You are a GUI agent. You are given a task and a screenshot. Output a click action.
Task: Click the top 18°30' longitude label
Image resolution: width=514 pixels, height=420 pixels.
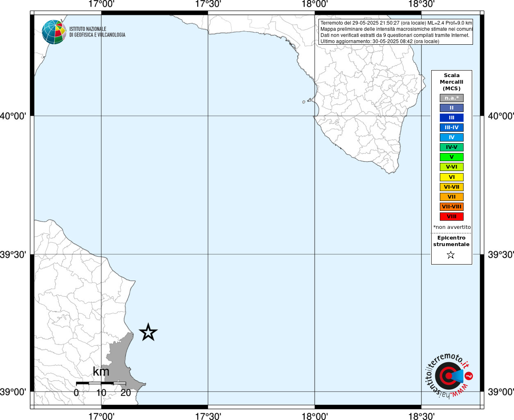(x=421, y=4)
